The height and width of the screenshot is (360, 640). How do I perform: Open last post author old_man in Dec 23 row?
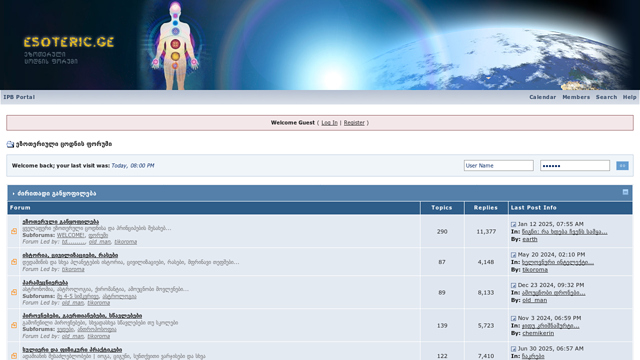(x=535, y=300)
